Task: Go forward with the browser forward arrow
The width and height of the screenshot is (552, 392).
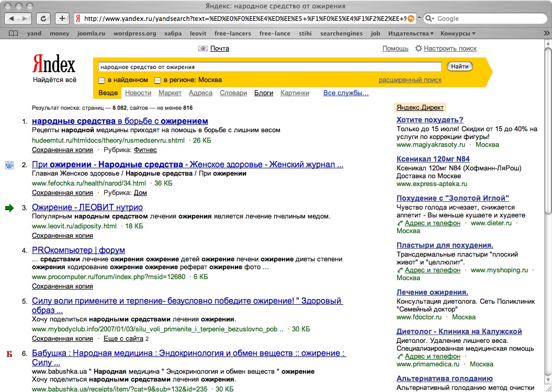Action: (x=25, y=19)
